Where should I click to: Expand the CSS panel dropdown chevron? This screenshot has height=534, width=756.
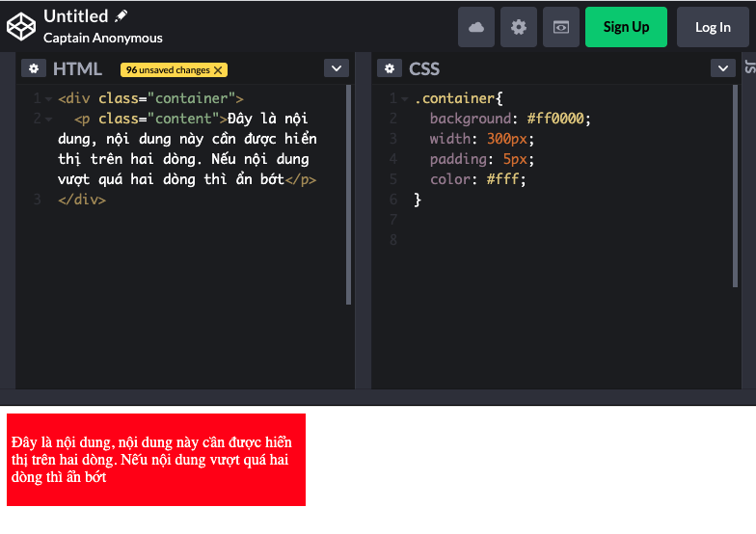[723, 68]
